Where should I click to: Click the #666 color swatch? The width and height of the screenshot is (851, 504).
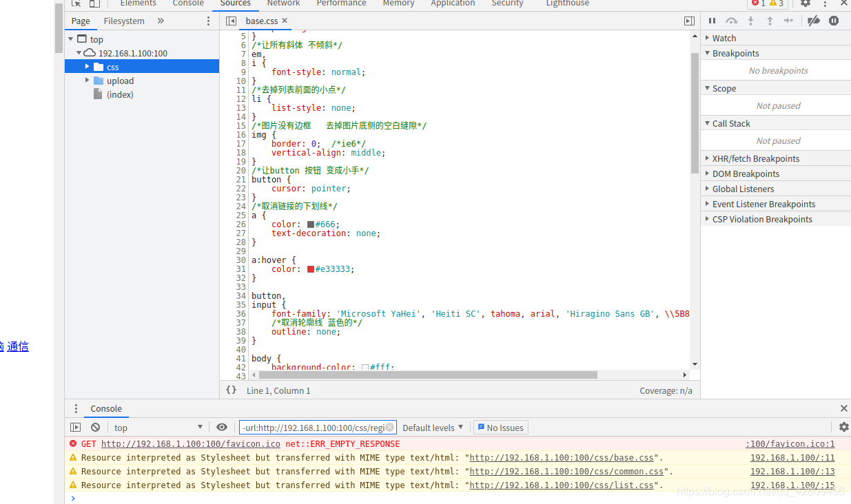(x=311, y=224)
